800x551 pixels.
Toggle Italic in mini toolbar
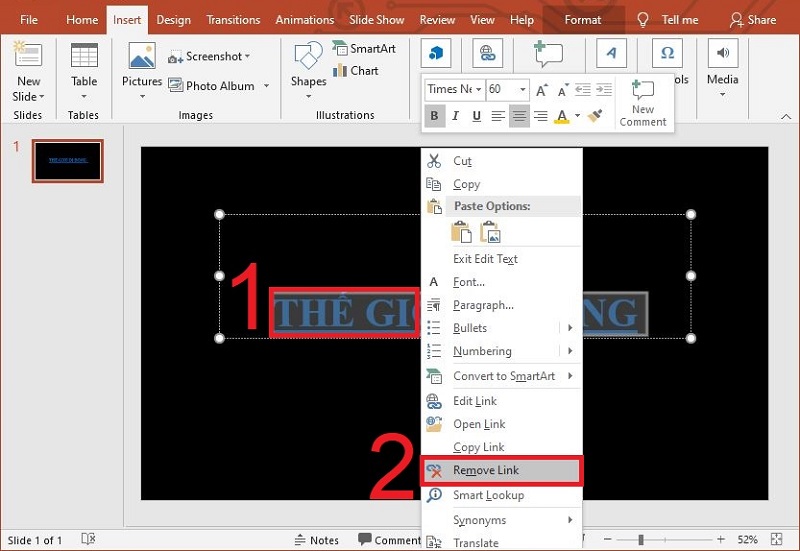pyautogui.click(x=456, y=116)
